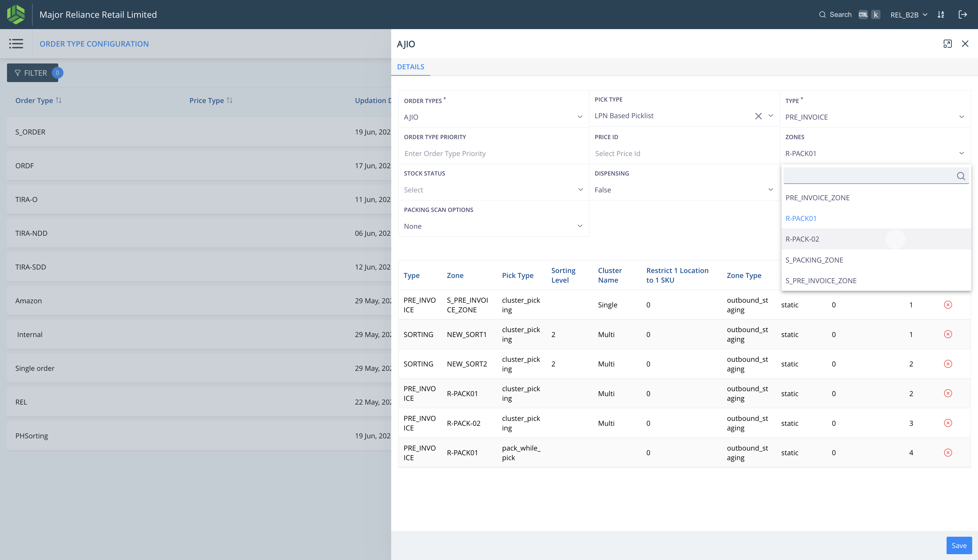Open the hamburger navigation menu

pyautogui.click(x=16, y=43)
